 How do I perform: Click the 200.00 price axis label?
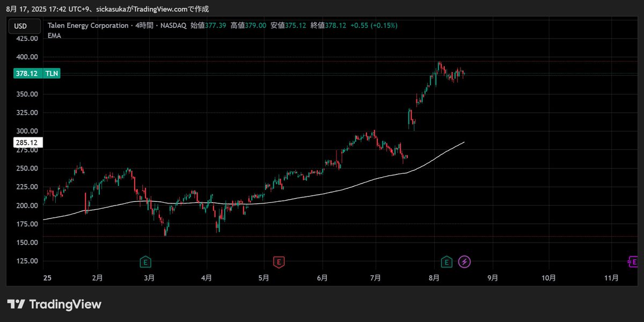tap(26, 206)
